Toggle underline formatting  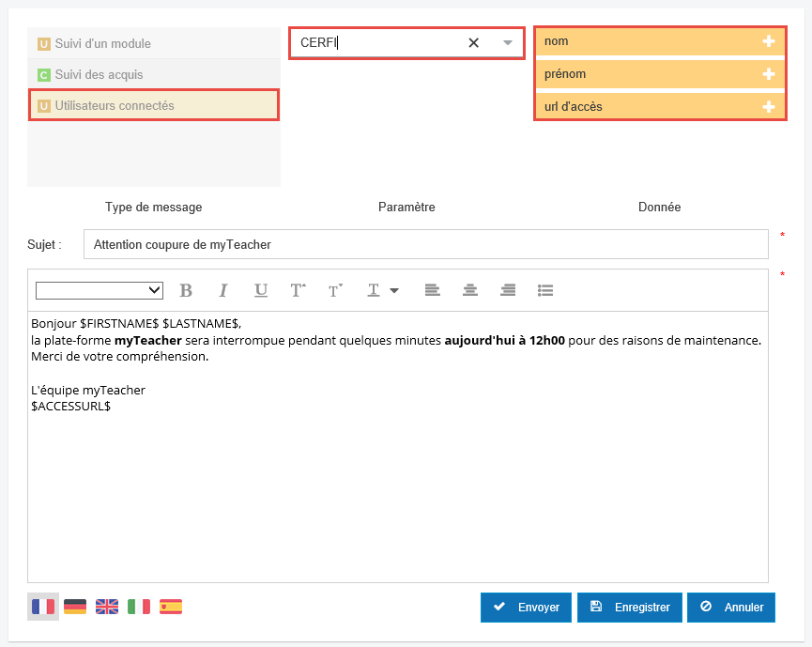click(260, 290)
